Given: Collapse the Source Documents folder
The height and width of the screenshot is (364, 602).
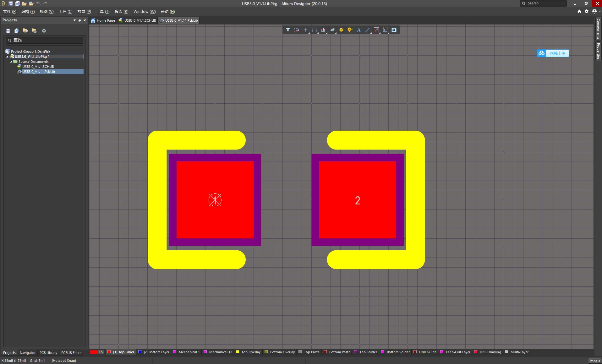Looking at the screenshot, I should click(x=11, y=62).
